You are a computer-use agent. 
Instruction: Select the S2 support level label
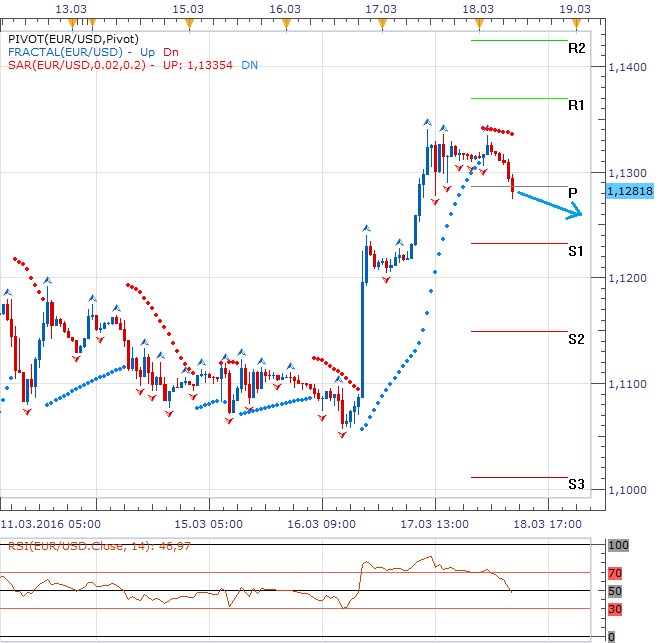coord(576,339)
